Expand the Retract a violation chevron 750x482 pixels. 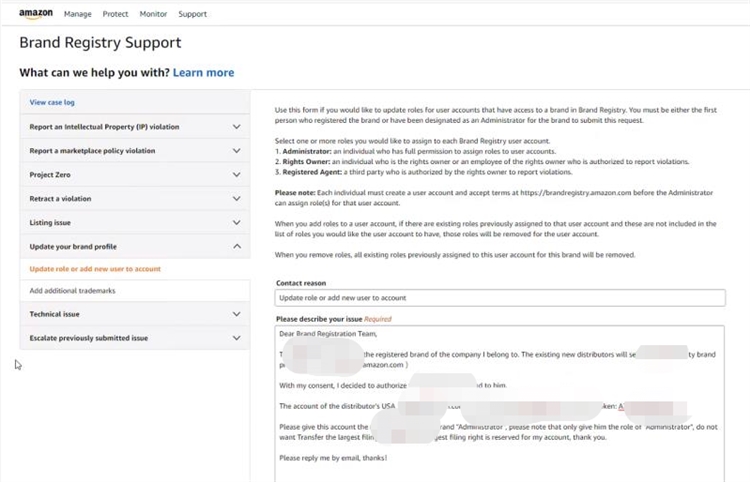point(236,198)
